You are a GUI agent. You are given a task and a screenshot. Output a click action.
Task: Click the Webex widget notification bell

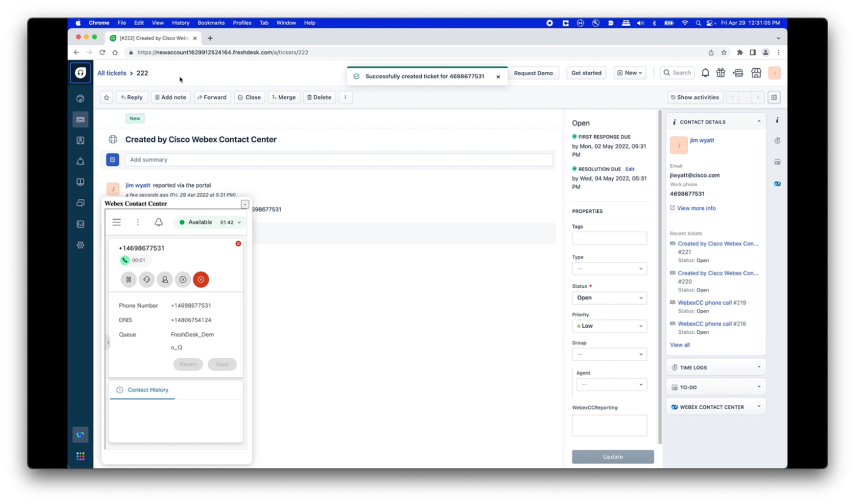click(159, 222)
